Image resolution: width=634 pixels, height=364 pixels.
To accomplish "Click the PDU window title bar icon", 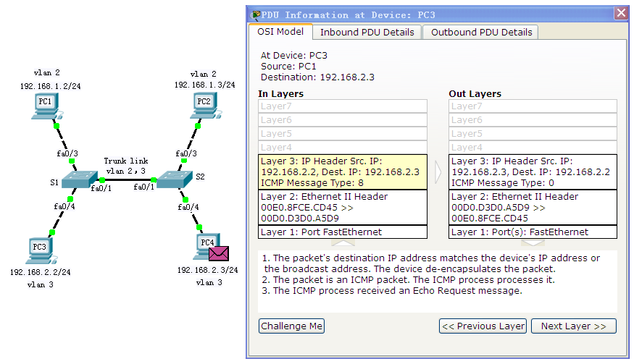I will click(255, 15).
